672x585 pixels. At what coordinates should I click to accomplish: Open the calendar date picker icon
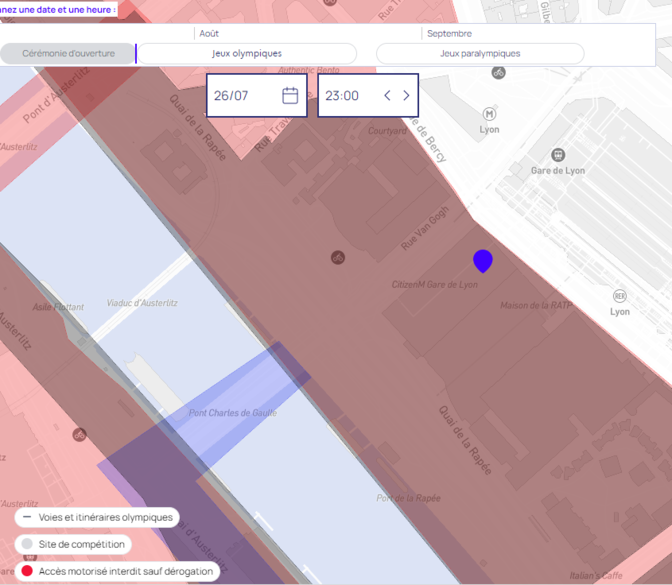coord(290,95)
